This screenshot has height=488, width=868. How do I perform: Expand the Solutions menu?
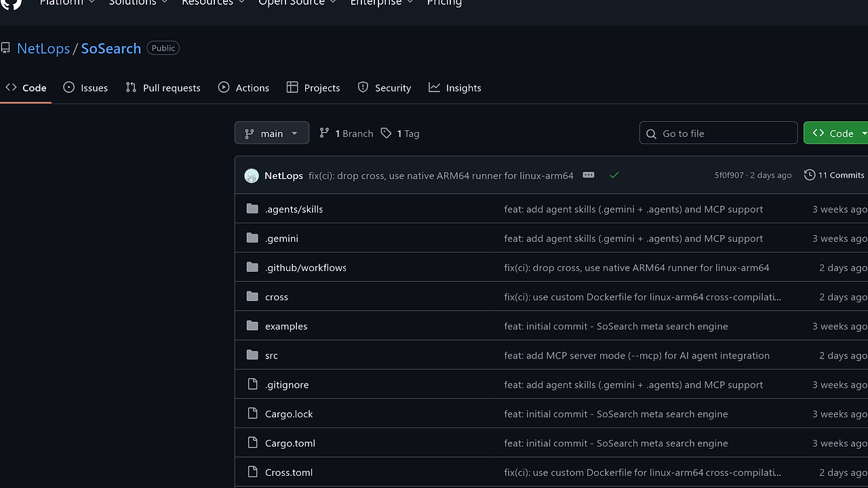click(138, 3)
